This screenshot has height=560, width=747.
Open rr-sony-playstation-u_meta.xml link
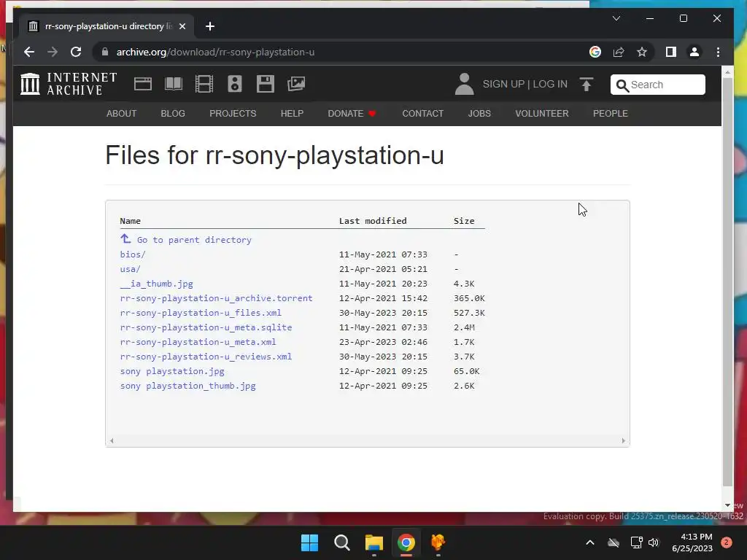(x=198, y=342)
